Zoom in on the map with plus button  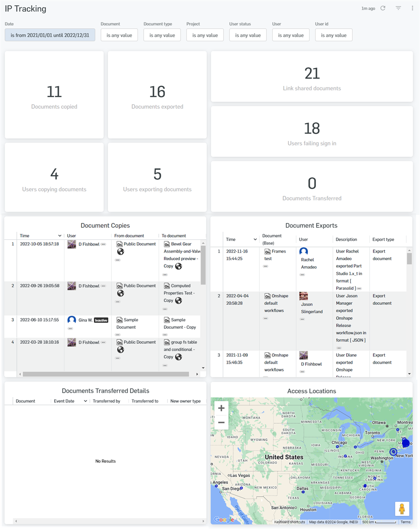(221, 408)
